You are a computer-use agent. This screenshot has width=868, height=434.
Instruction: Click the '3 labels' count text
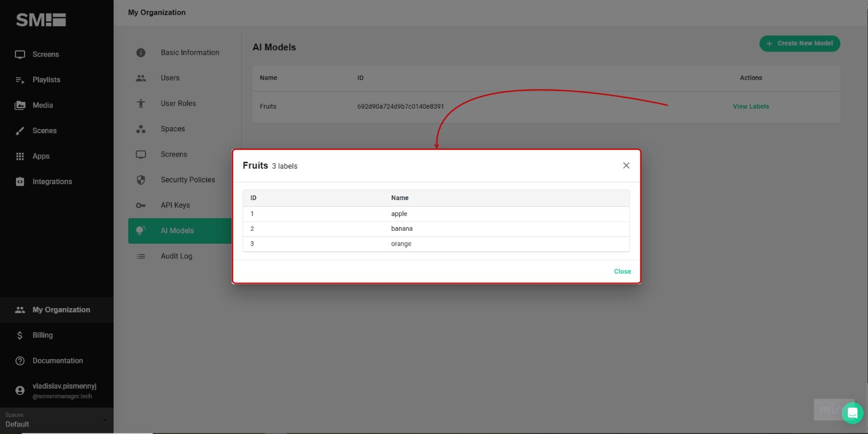284,166
